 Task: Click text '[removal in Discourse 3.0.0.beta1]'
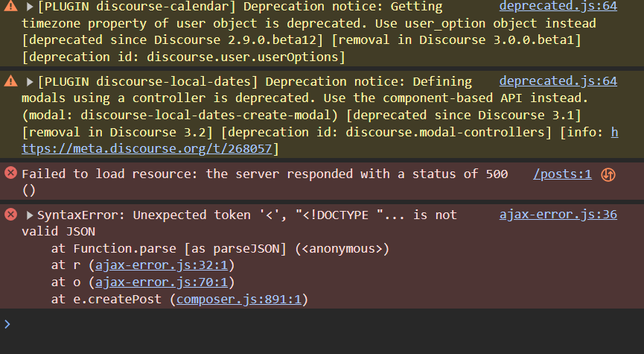pos(456,40)
